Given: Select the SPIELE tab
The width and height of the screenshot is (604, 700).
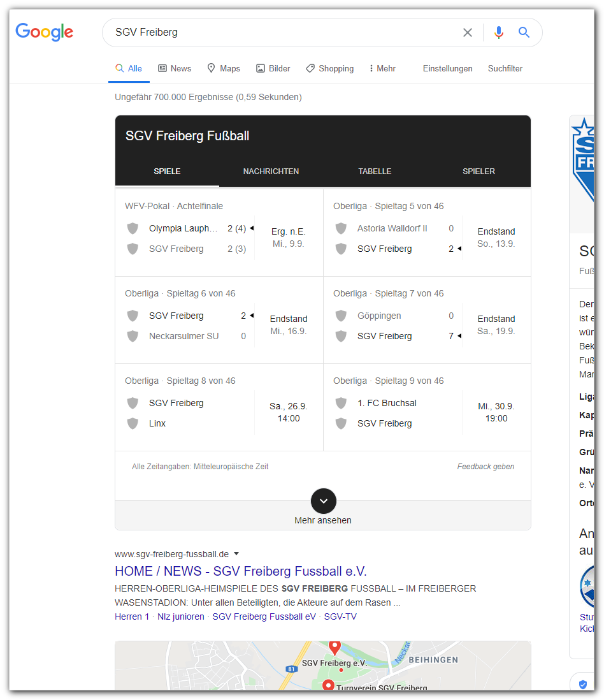Looking at the screenshot, I should click(167, 171).
